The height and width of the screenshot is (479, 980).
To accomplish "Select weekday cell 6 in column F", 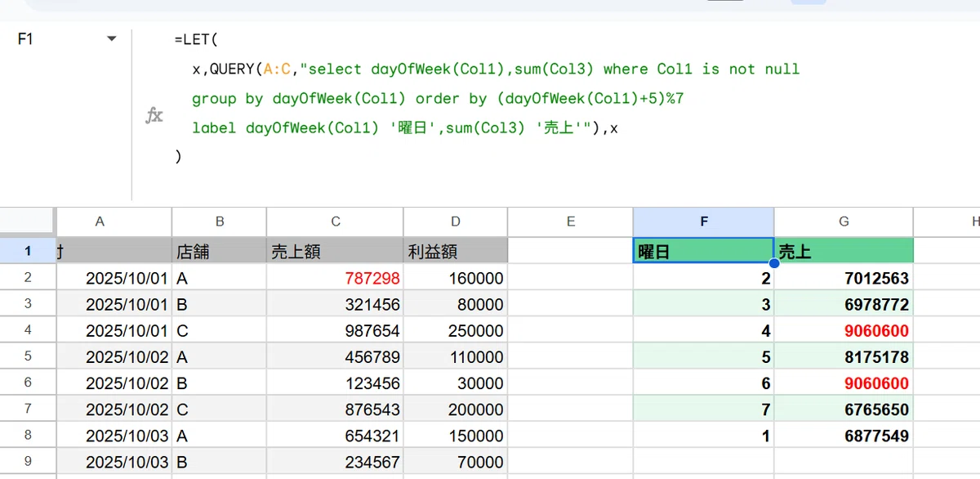I will tap(704, 383).
